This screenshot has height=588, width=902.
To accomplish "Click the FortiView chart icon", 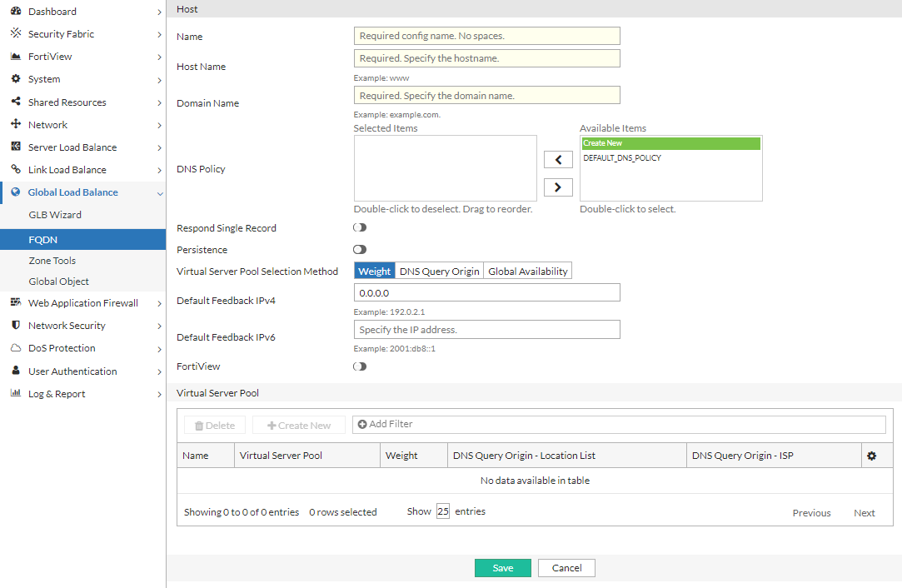I will 15,57.
